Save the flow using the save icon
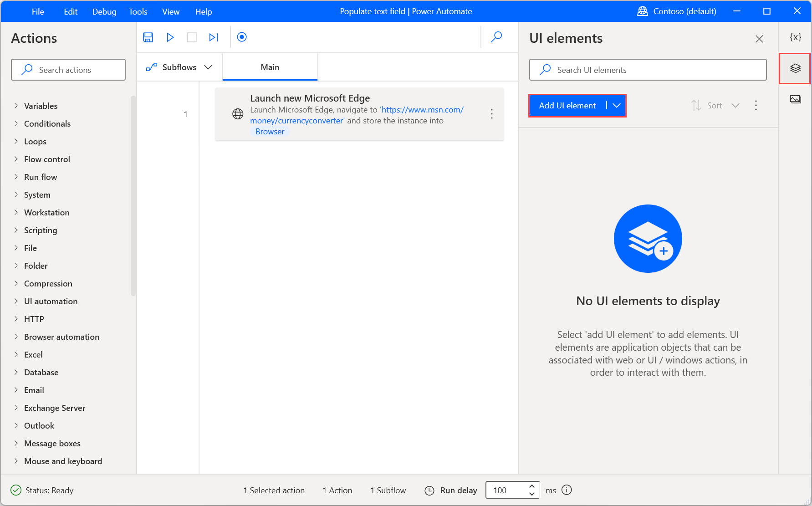The width and height of the screenshot is (812, 506). [148, 37]
